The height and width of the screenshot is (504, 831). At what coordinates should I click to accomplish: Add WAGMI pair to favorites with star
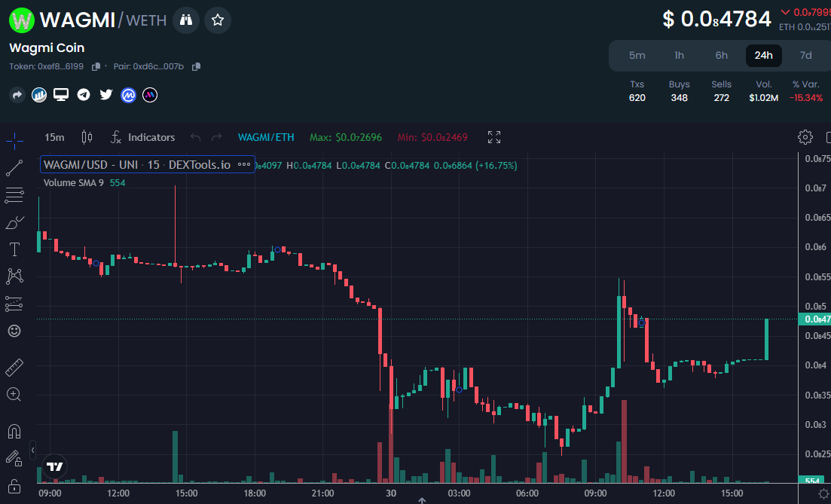click(x=217, y=20)
